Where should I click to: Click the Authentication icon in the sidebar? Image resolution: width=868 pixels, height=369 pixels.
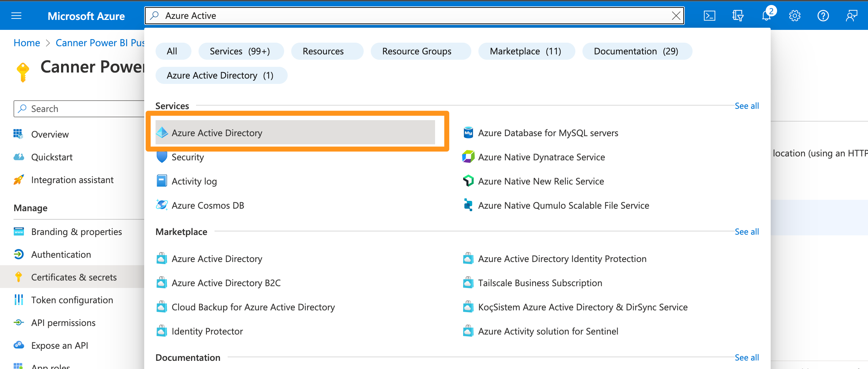coord(19,254)
